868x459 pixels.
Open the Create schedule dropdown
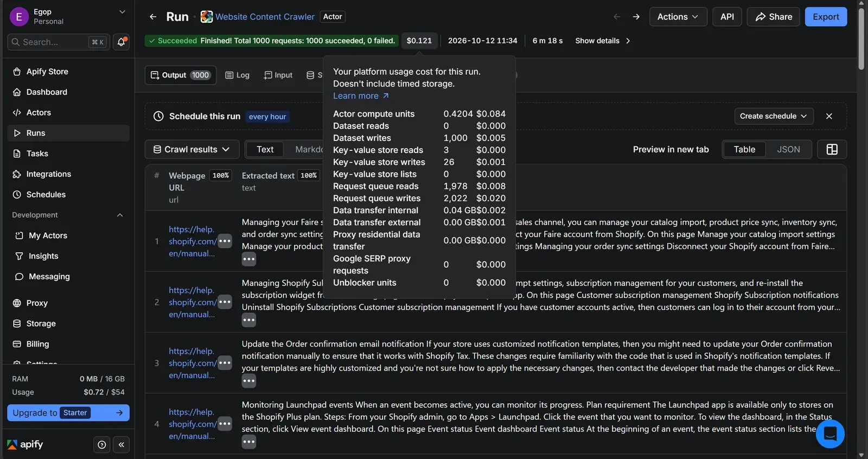click(x=773, y=116)
